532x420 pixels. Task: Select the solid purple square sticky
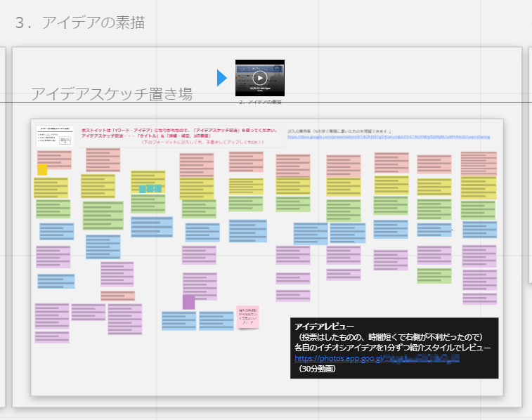click(x=188, y=302)
